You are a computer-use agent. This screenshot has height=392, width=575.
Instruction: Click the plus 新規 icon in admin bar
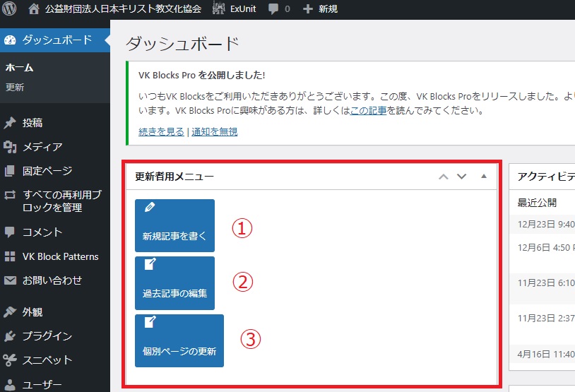307,9
